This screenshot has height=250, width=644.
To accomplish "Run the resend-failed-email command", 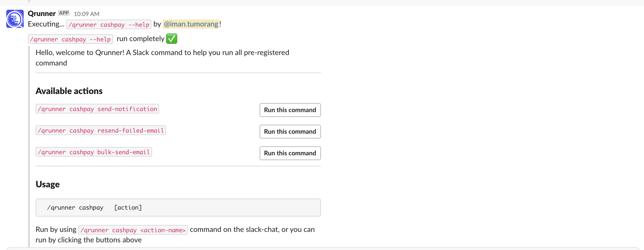I will [290, 132].
